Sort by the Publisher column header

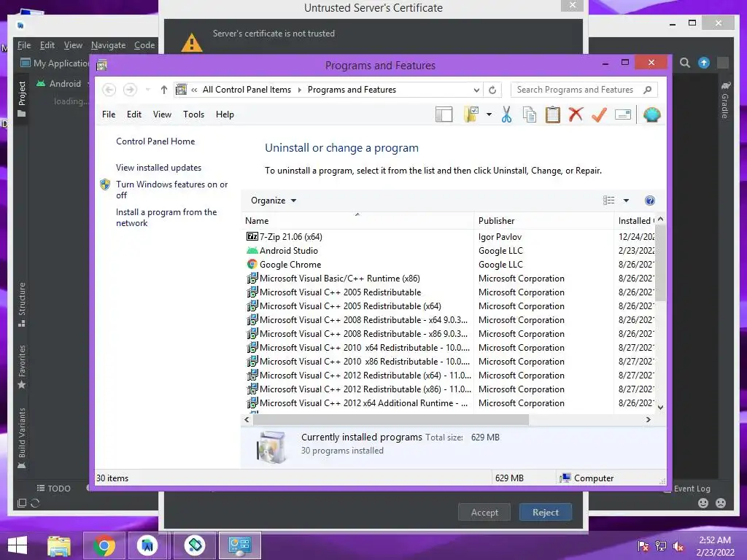543,220
